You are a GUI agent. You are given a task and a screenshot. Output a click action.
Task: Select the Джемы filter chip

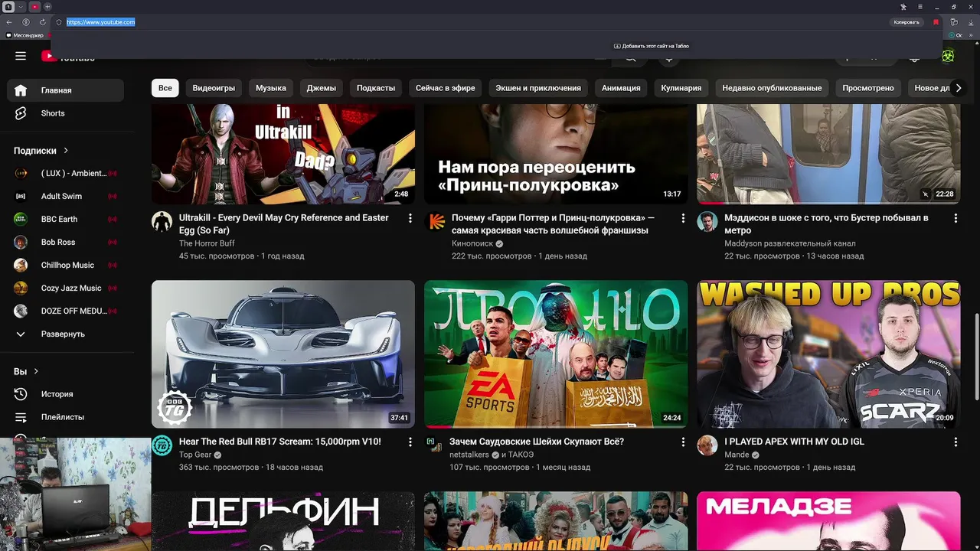(322, 88)
